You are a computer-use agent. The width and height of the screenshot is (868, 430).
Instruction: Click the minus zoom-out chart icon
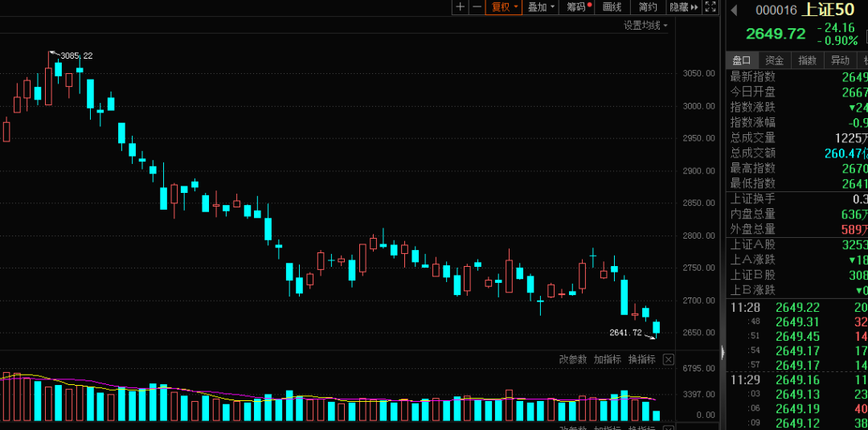click(477, 7)
